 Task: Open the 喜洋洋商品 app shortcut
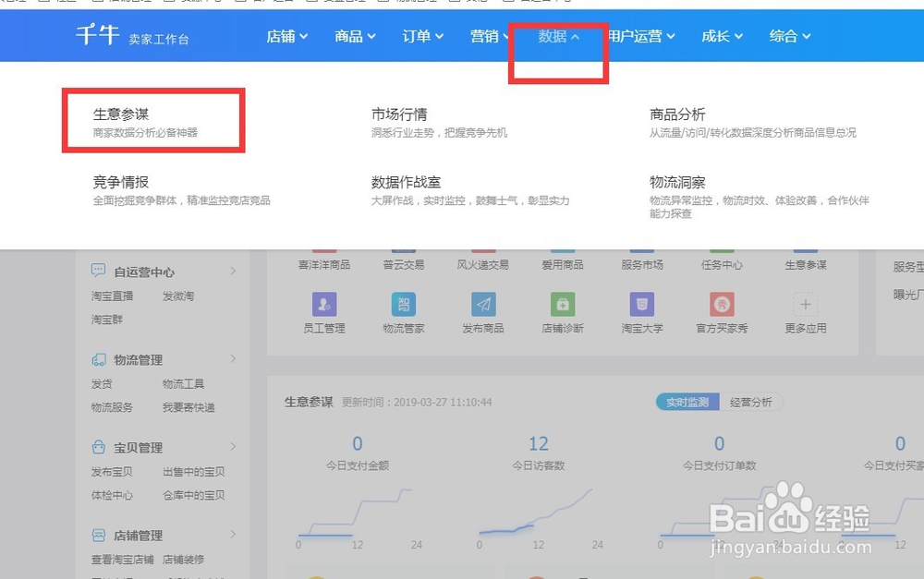point(324,264)
